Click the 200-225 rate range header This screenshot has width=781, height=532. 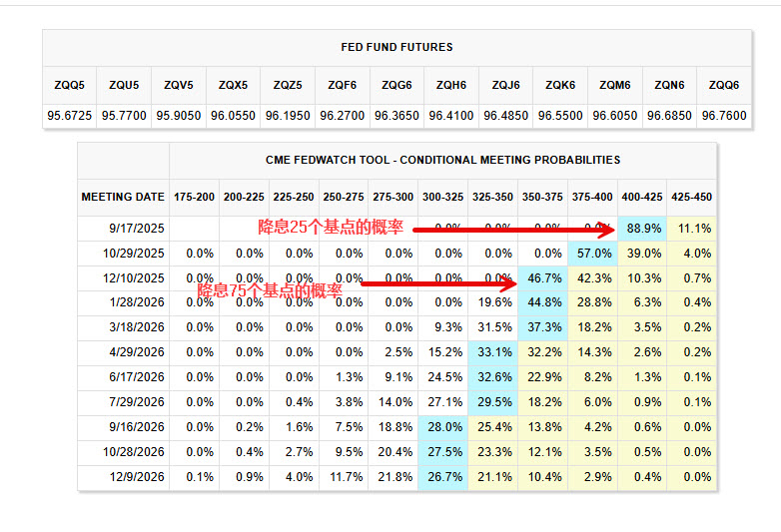[x=244, y=197]
